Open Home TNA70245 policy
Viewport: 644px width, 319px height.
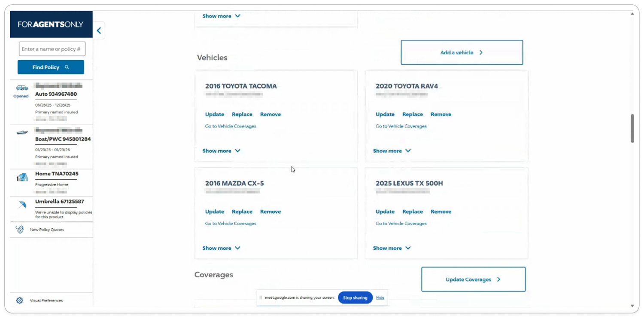[x=57, y=174]
